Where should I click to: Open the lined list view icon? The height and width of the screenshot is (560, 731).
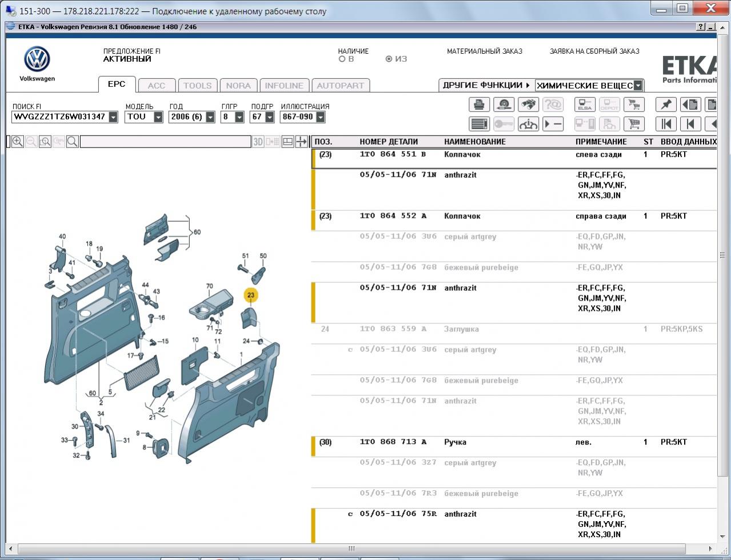(479, 123)
